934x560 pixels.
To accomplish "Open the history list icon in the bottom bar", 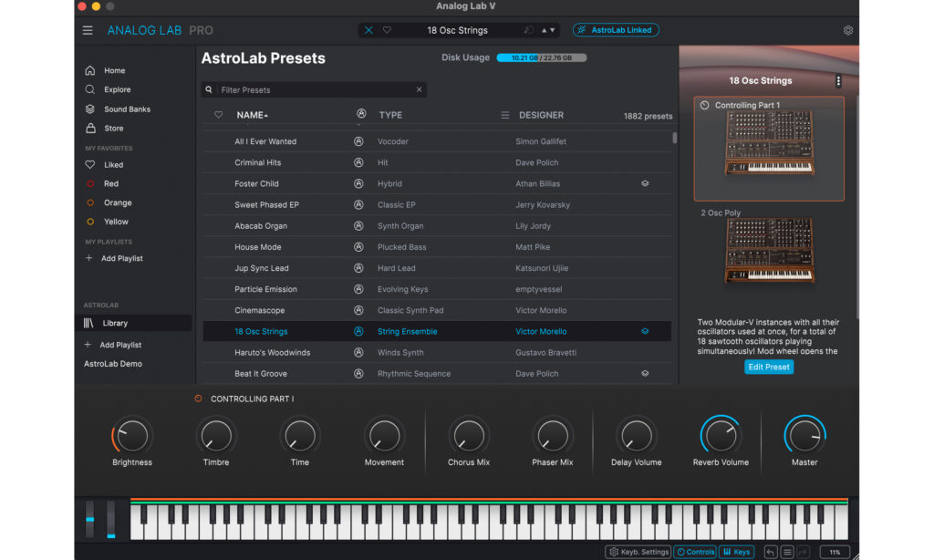I will click(787, 552).
